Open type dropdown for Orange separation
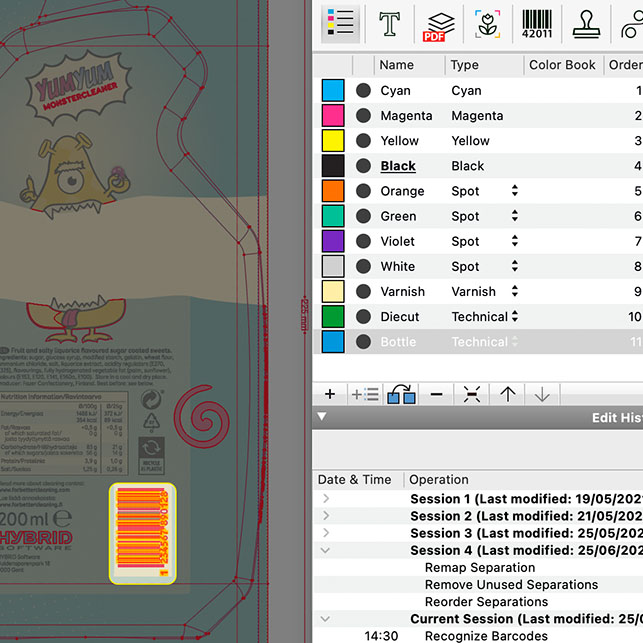Image resolution: width=643 pixels, height=643 pixels. (x=515, y=191)
